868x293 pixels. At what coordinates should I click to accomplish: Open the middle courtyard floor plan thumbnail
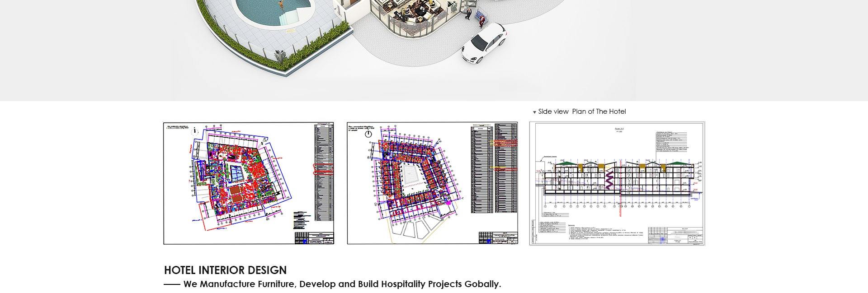coord(433,183)
